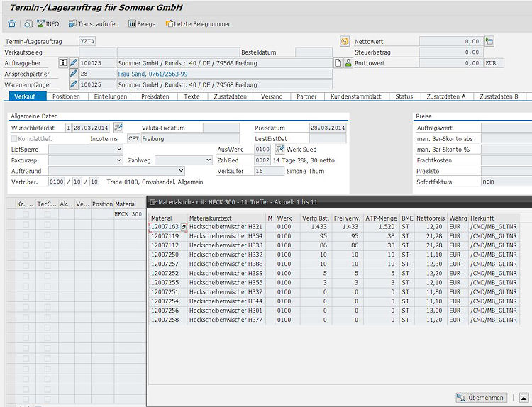
Task: Open the Zusatzdaten A tab
Action: click(446, 96)
